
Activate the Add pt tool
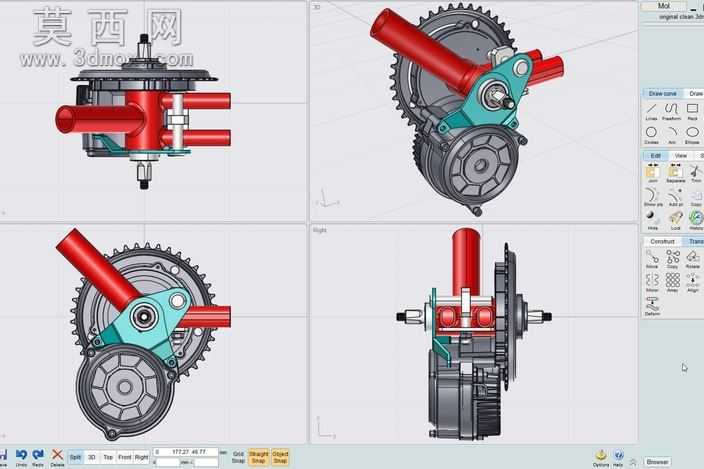[675, 197]
